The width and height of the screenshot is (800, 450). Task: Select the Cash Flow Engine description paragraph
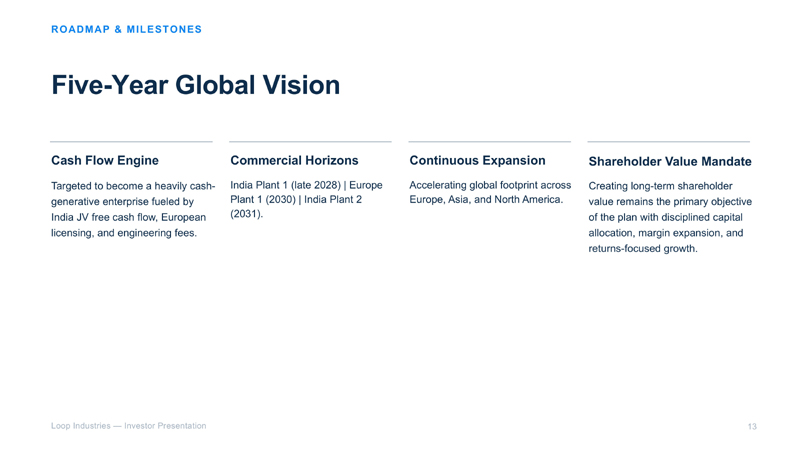[133, 209]
